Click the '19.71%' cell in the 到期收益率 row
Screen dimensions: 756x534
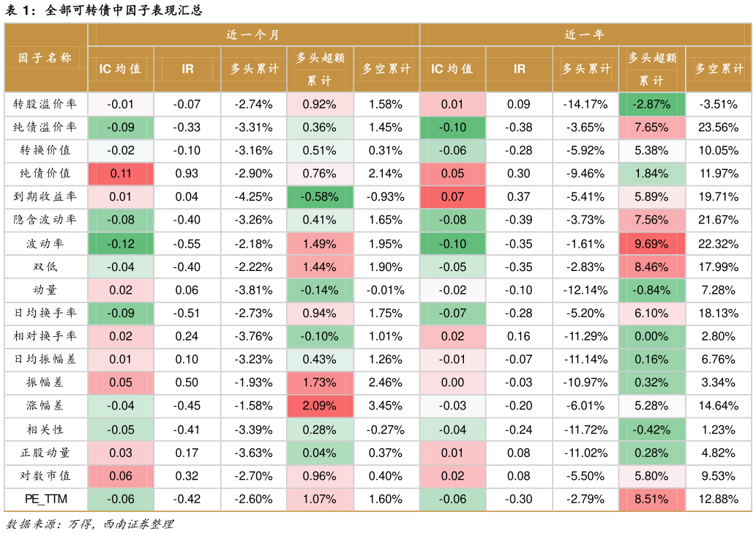719,197
